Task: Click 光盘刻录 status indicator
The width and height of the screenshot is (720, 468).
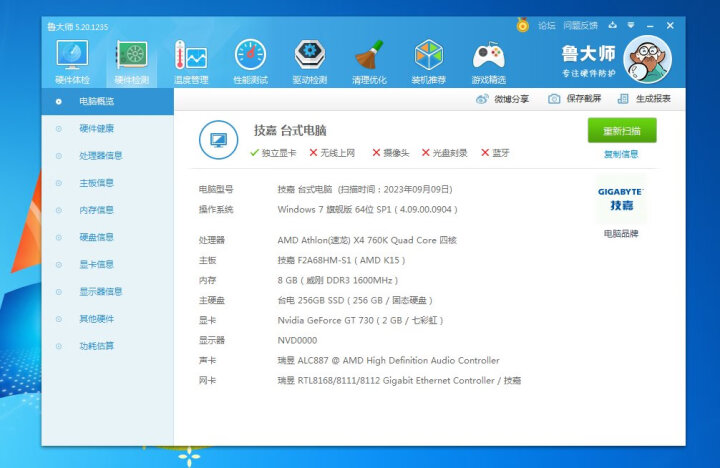Action: 444,153
